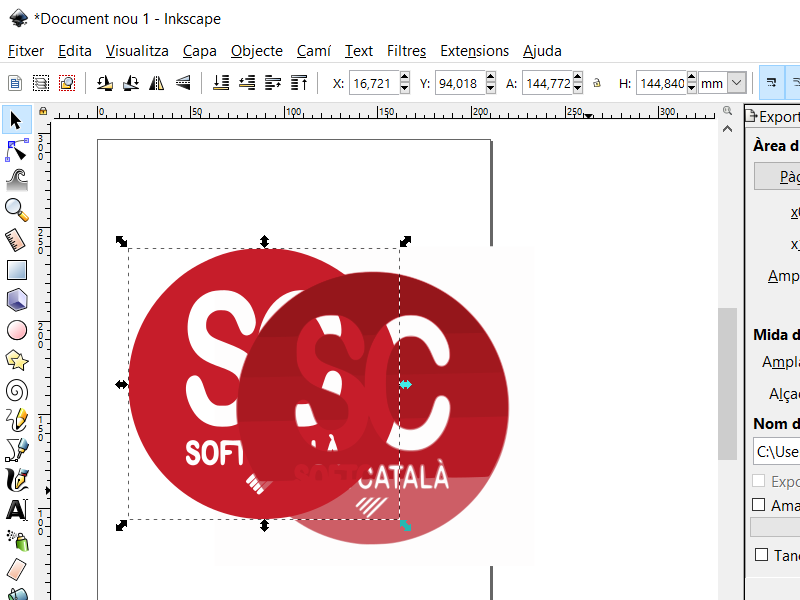
Task: Click the Pàg export area button
Action: click(x=777, y=177)
